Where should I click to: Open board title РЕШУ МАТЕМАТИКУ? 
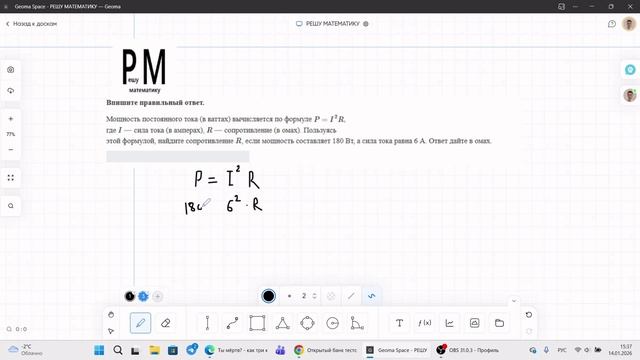pos(333,24)
